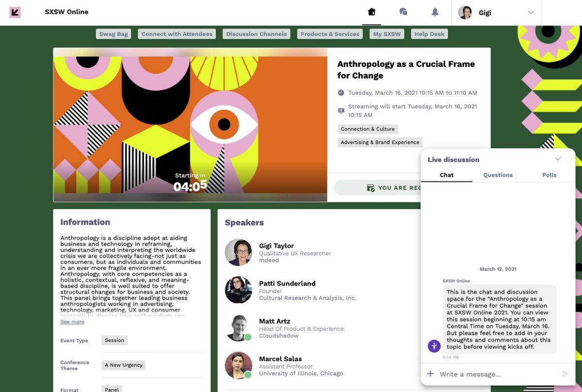This screenshot has height=392, width=582.
Task: Collapse the Live discussion panel chevron
Action: [x=558, y=159]
